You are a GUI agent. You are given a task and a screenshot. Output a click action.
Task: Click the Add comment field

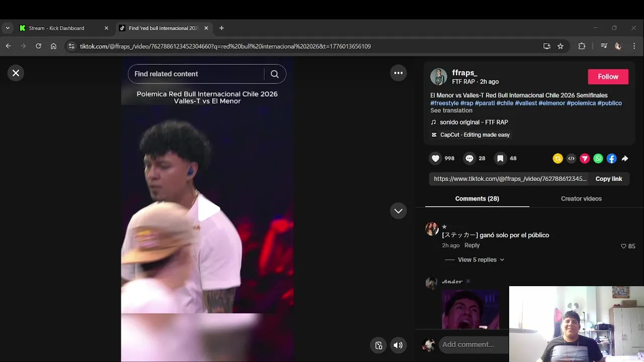(473, 344)
